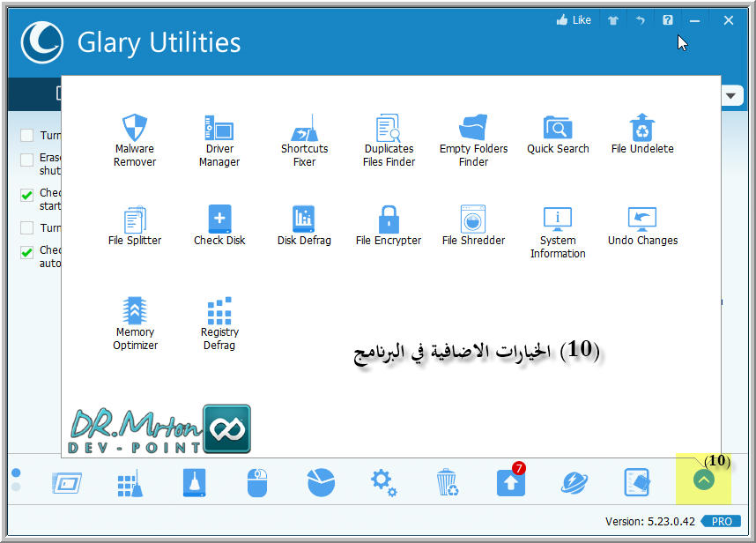Open the planet browser assistant icon
The height and width of the screenshot is (543, 756).
tap(574, 483)
